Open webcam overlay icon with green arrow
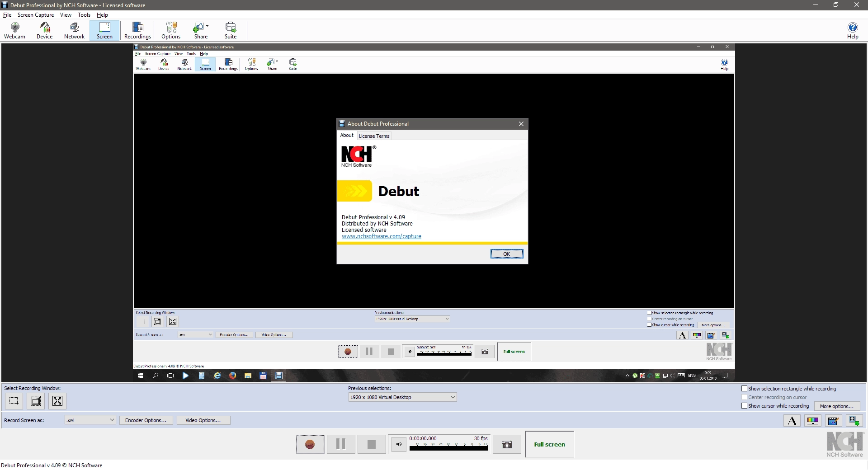Viewport: 868px width, 470px height. [854, 421]
